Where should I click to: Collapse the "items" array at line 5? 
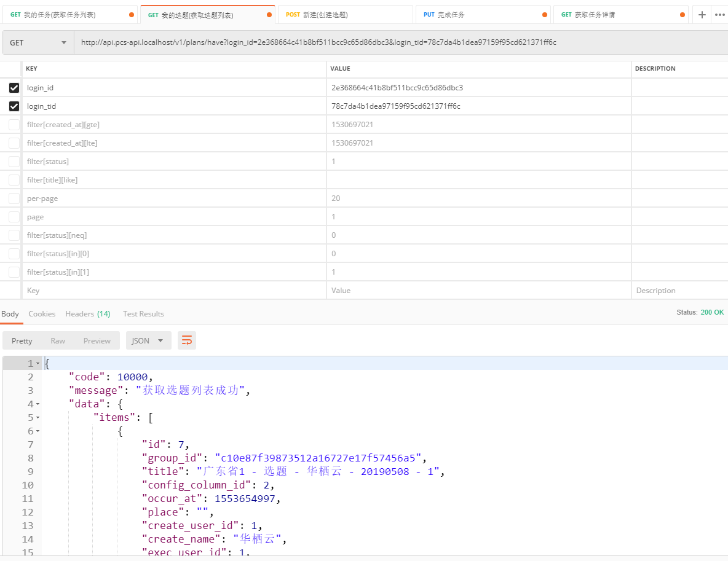(x=38, y=418)
